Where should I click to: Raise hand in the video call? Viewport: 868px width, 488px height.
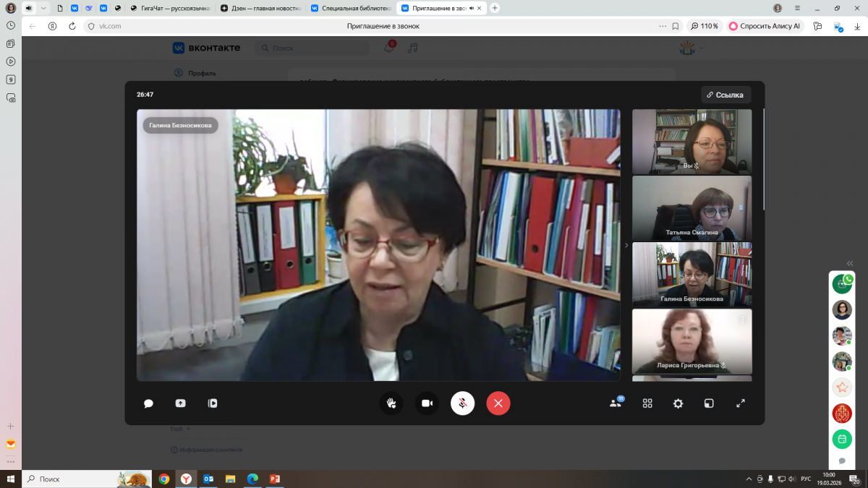point(391,403)
